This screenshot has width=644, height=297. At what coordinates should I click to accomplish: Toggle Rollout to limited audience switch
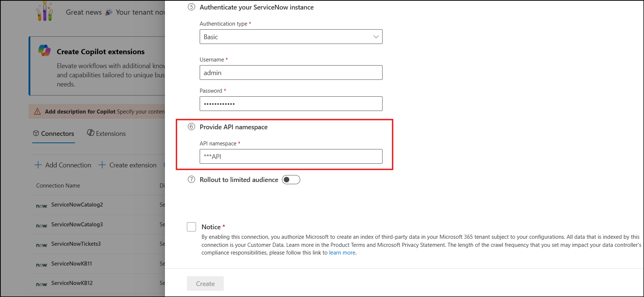pyautogui.click(x=291, y=180)
